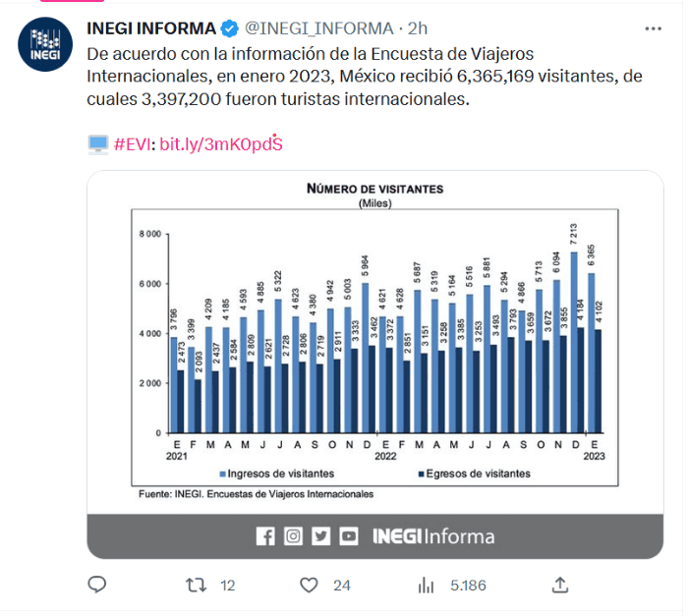Image resolution: width=688 pixels, height=616 pixels.
Task: Click the blue verified badge
Action: coord(228,27)
